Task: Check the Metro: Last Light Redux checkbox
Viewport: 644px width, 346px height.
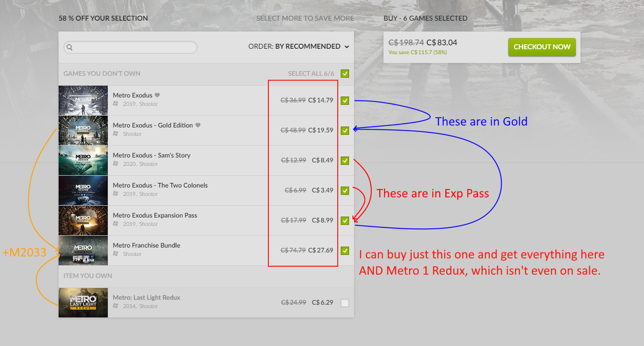Action: point(345,303)
